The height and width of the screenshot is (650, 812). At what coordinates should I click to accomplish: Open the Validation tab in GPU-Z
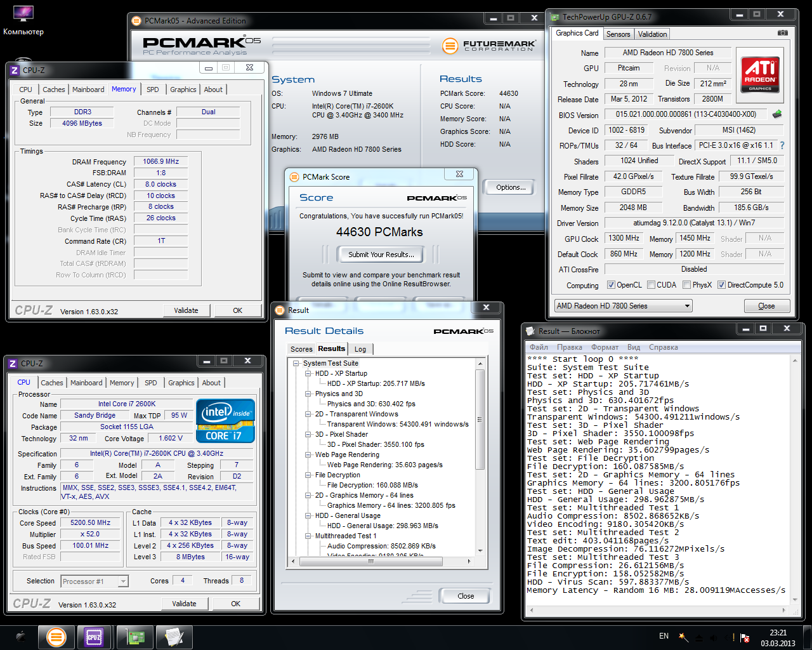click(652, 34)
